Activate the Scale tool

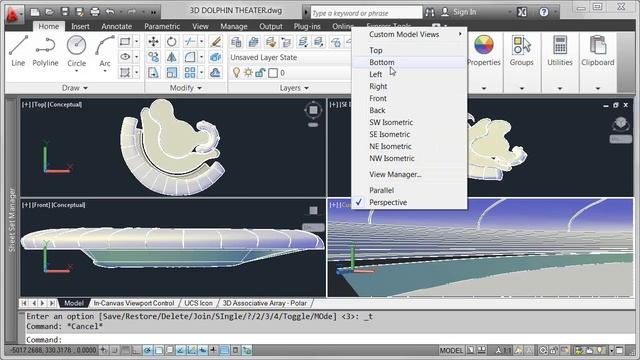171,73
